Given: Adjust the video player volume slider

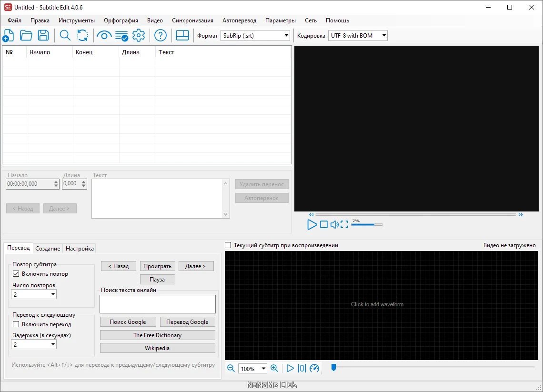Looking at the screenshot, I should tap(367, 224).
